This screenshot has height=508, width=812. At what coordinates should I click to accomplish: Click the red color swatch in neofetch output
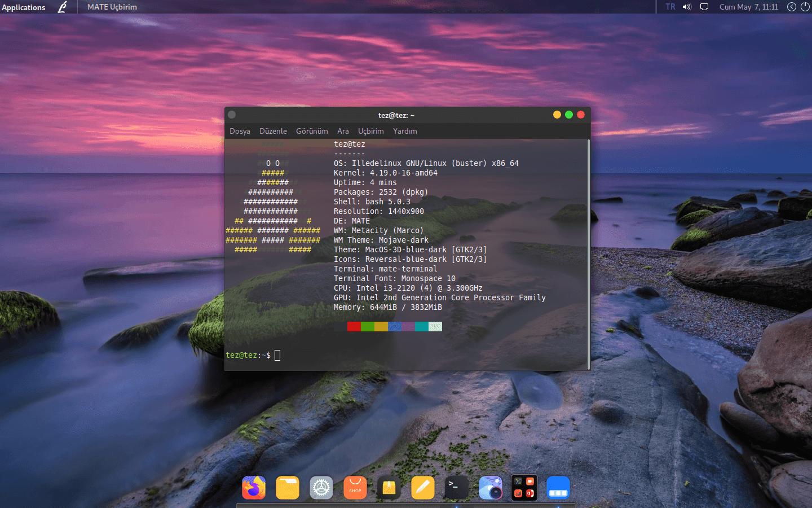(x=354, y=326)
